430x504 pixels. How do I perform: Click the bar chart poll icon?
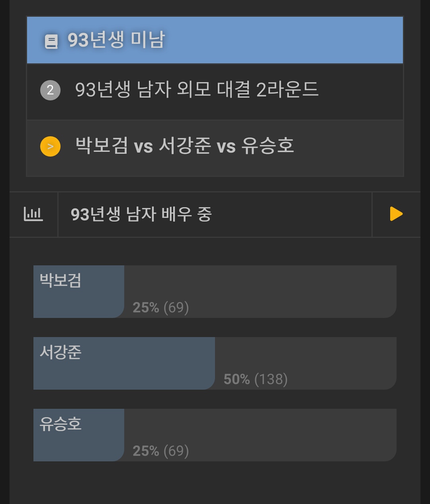[x=33, y=214]
